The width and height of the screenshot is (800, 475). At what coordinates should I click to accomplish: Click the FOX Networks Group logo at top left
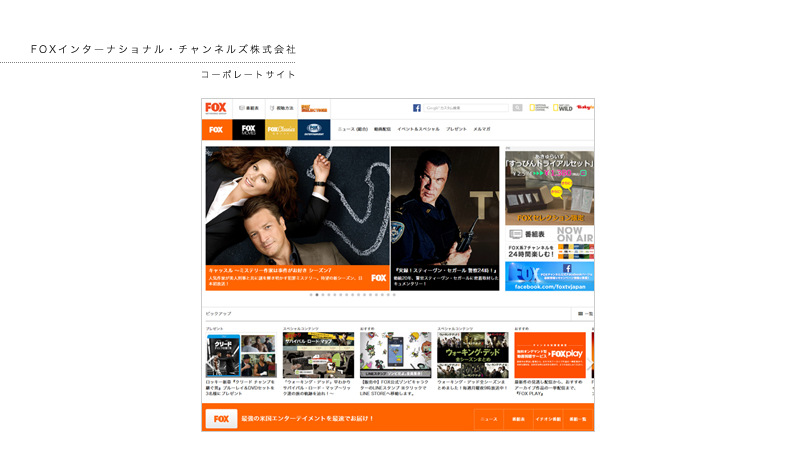215,108
